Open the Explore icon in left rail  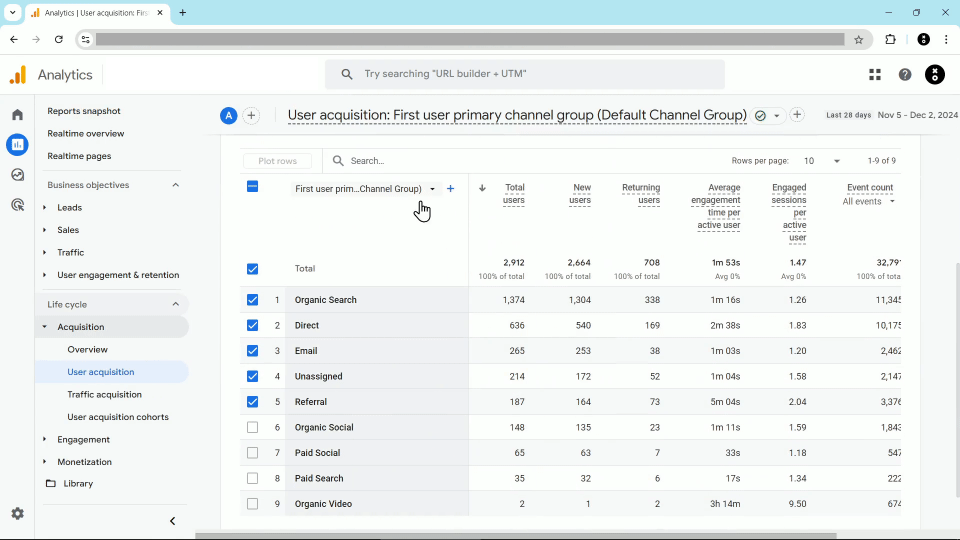point(17,174)
